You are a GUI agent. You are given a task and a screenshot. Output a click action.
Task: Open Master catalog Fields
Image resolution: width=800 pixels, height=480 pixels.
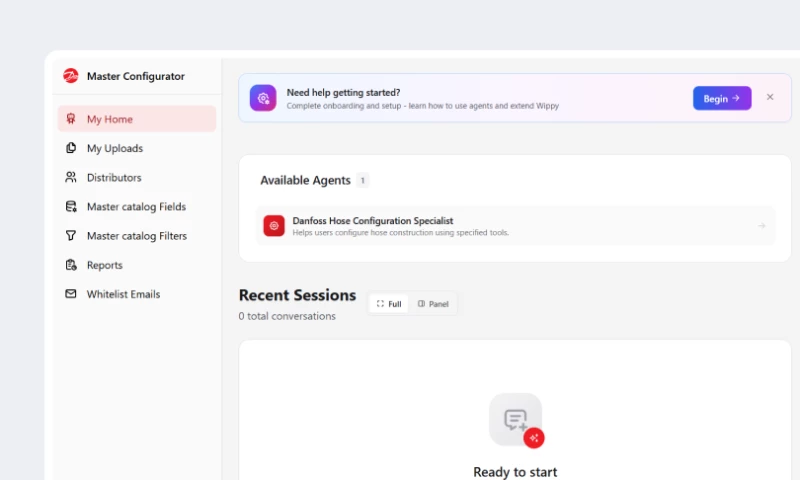137,207
